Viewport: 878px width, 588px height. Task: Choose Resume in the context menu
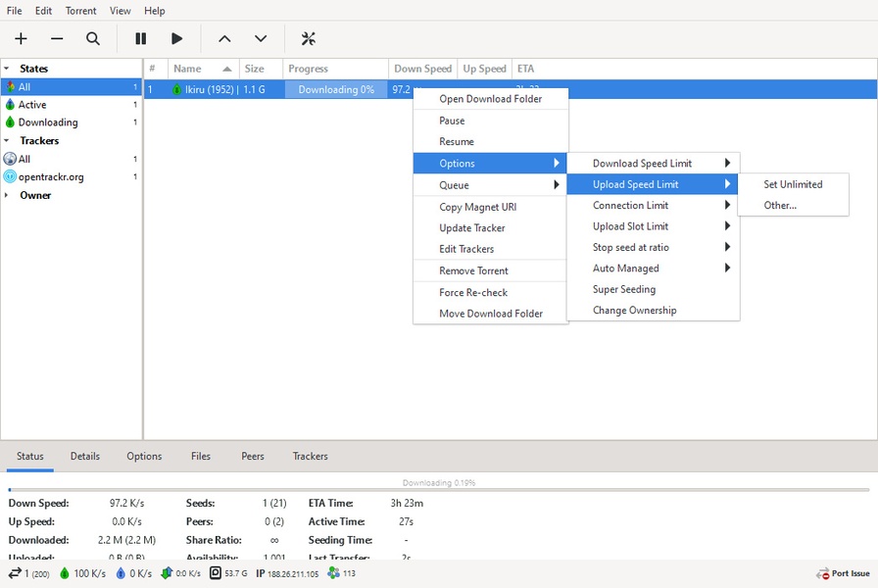pos(490,142)
